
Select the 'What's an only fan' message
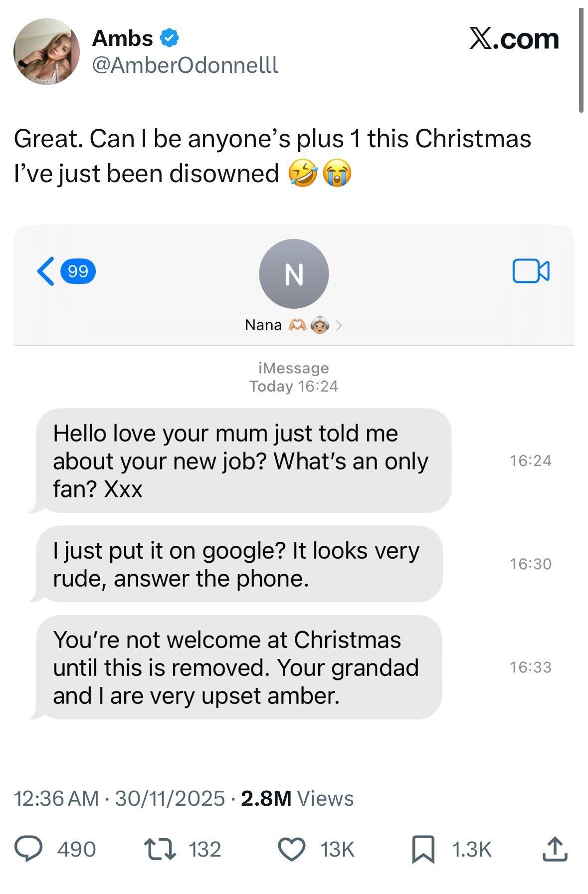click(x=240, y=460)
